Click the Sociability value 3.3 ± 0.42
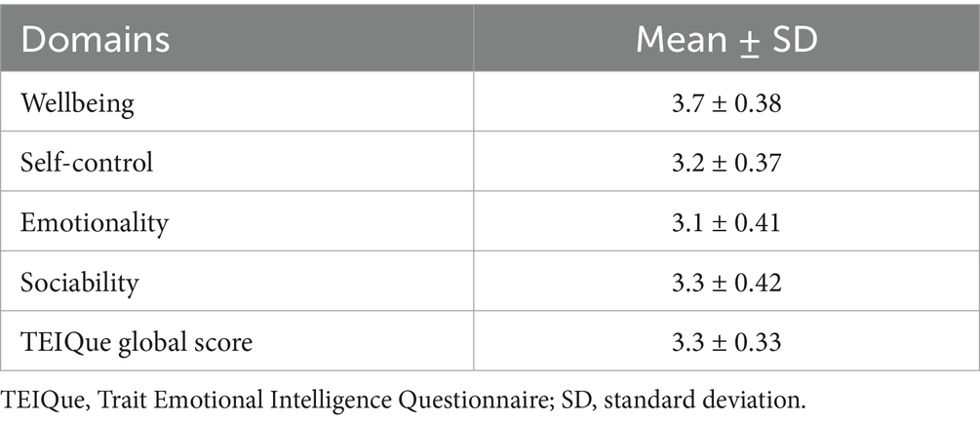The height and width of the screenshot is (421, 980). tap(725, 284)
